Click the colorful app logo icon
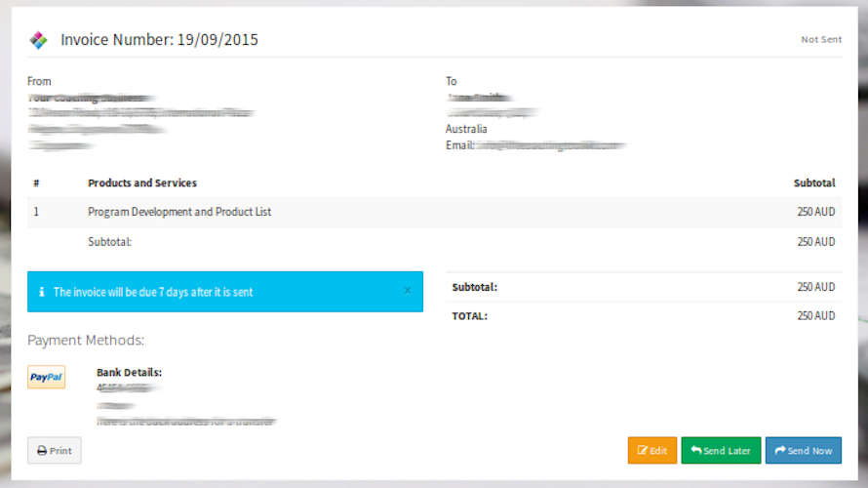The width and height of the screenshot is (868, 488). tap(38, 40)
